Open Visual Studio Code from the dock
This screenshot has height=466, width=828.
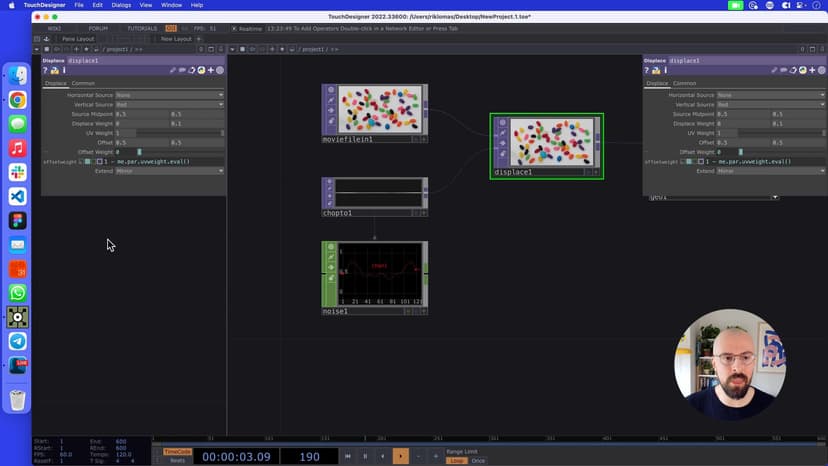tap(17, 196)
